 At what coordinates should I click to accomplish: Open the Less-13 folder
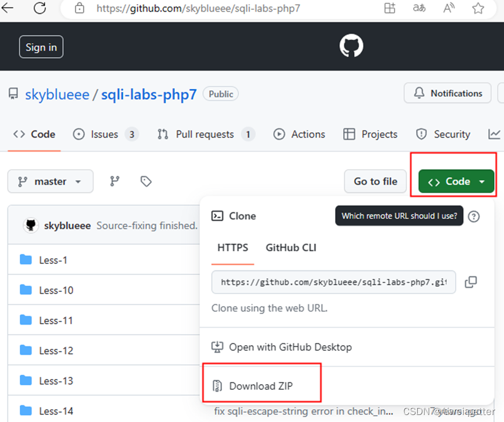[x=57, y=381]
